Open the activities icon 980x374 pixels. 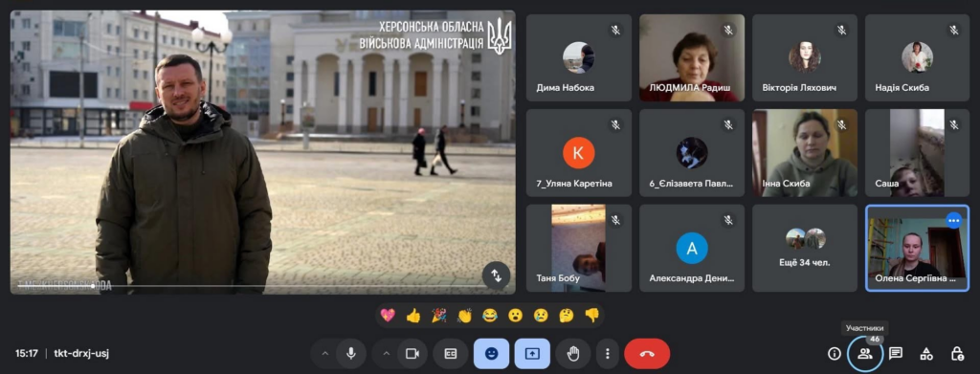point(926,353)
